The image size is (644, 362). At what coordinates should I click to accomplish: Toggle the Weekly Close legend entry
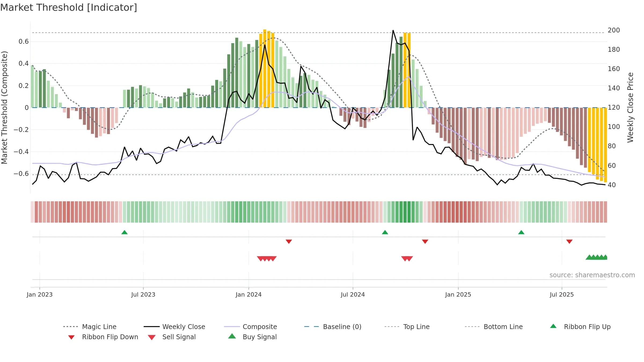coord(174,327)
